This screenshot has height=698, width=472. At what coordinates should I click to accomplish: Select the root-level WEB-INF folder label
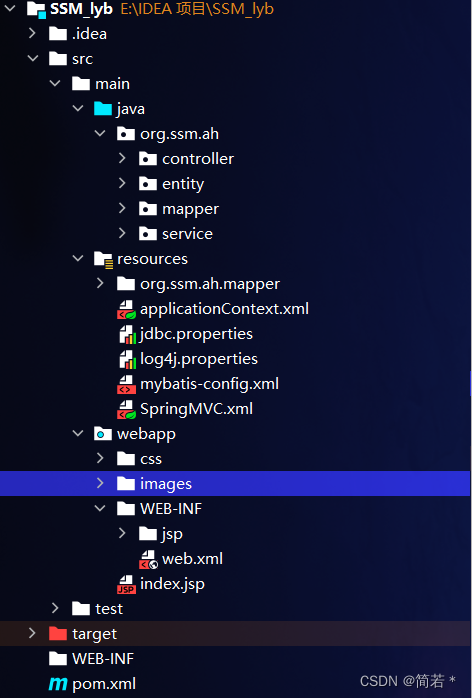[103, 659]
